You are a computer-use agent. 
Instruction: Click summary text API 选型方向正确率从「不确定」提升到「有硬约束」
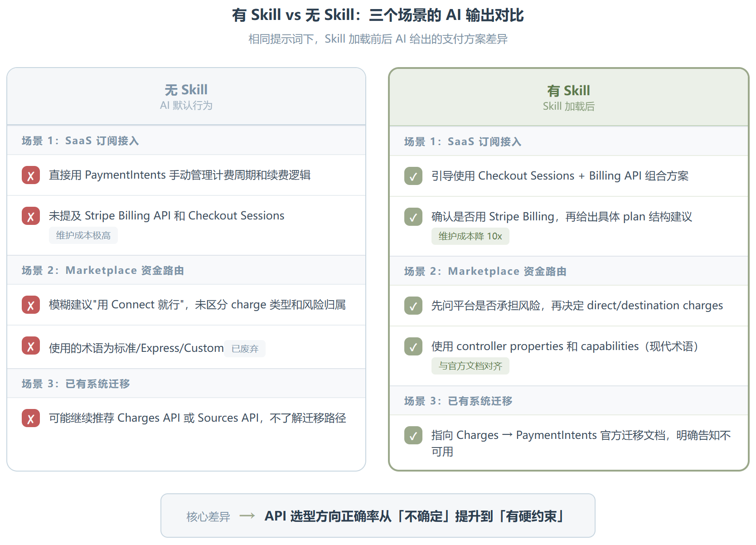[415, 516]
